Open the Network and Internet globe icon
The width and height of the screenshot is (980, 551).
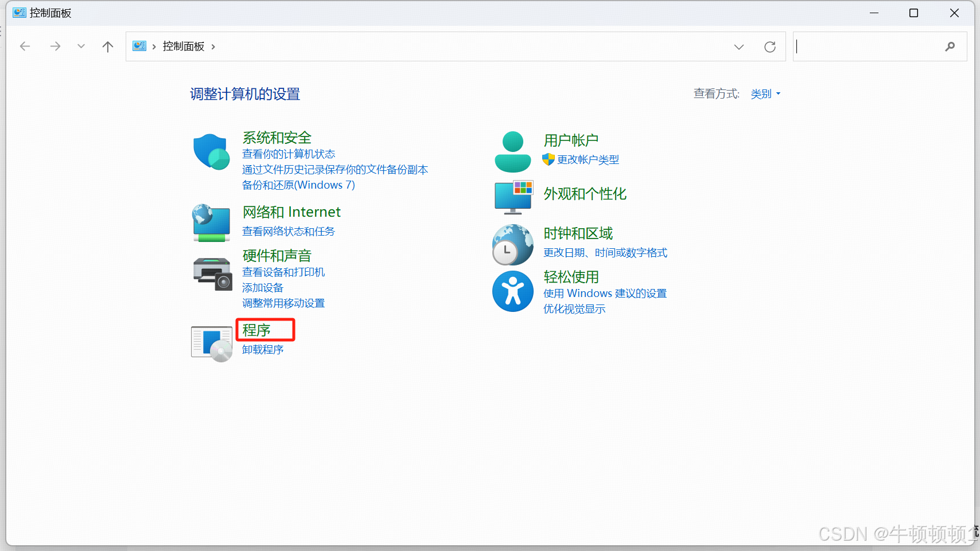tap(211, 223)
